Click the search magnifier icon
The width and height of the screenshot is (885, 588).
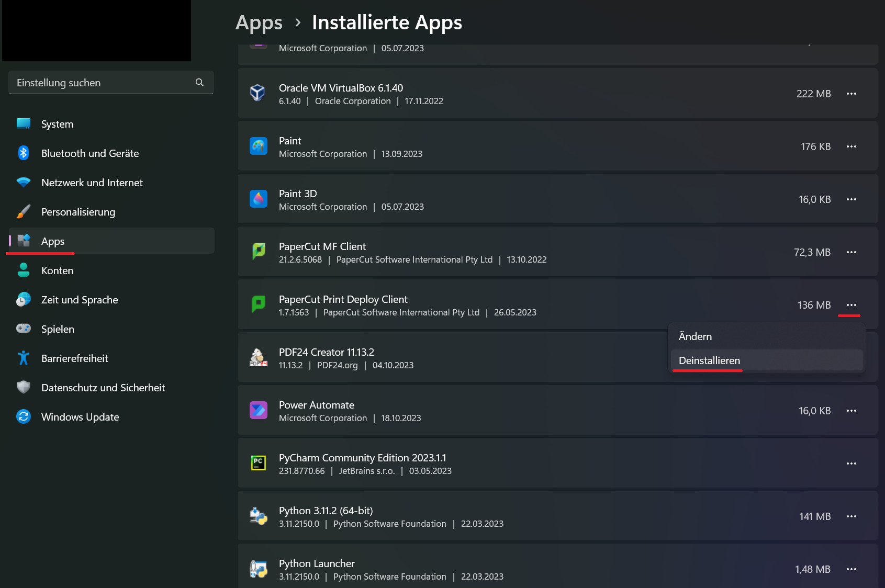[199, 83]
